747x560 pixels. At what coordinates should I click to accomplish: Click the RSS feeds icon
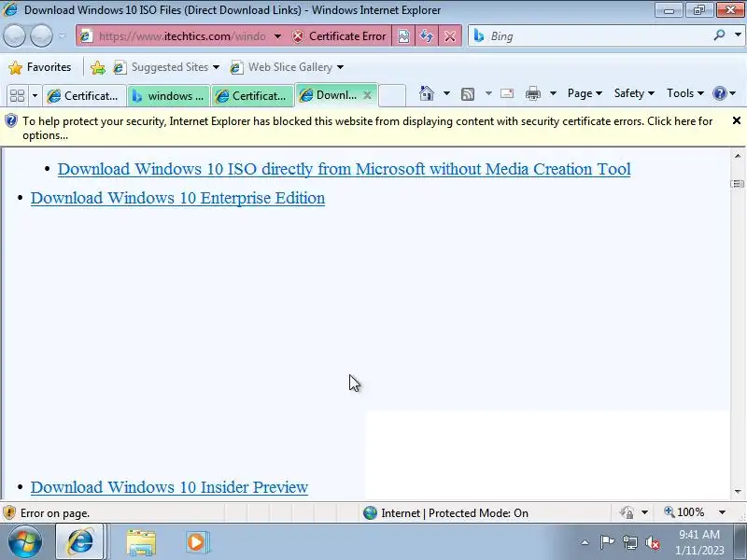point(468,94)
